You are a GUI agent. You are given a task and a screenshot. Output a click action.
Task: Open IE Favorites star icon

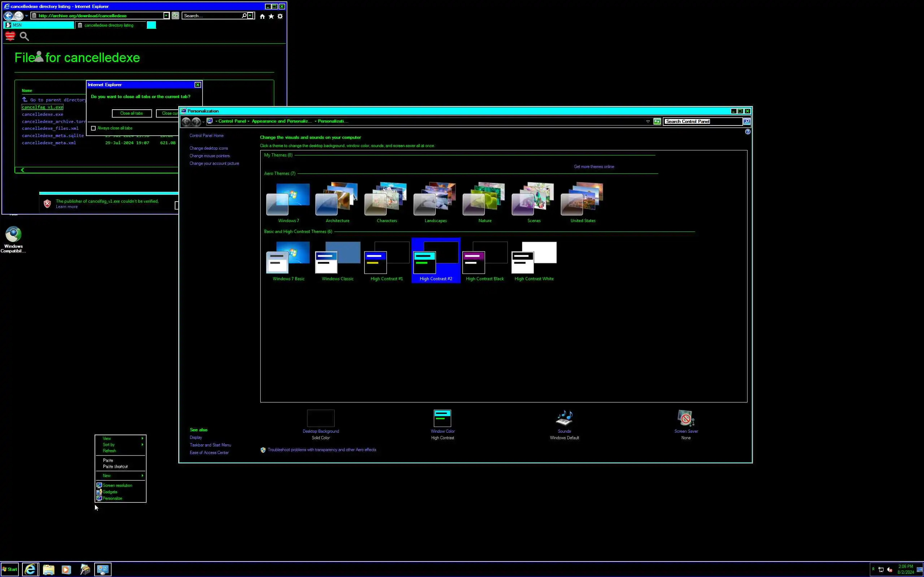pos(271,16)
